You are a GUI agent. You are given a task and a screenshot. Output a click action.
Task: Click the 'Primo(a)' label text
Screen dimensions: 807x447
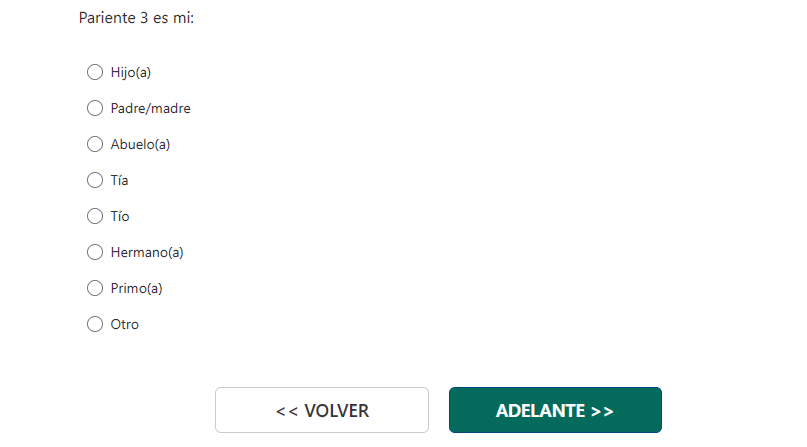coord(136,288)
